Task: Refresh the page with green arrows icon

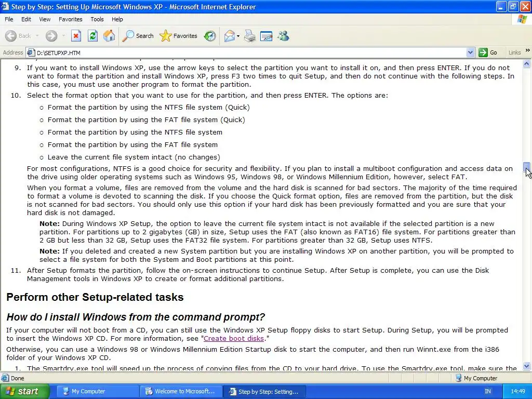Action: point(92,36)
